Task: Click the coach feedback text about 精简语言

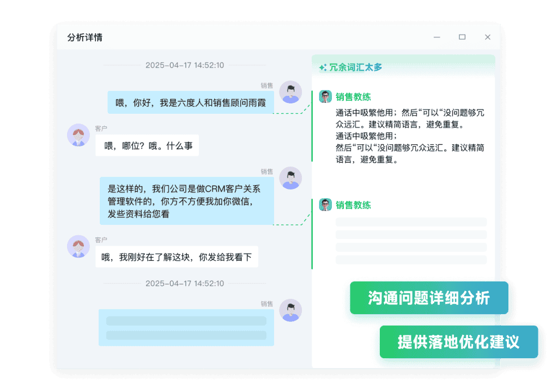Action: tap(410, 136)
